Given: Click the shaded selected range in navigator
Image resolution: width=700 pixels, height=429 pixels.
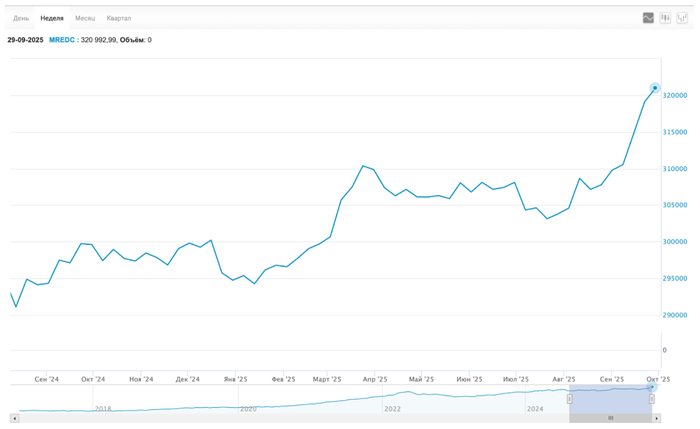Looking at the screenshot, I should pyautogui.click(x=610, y=397).
